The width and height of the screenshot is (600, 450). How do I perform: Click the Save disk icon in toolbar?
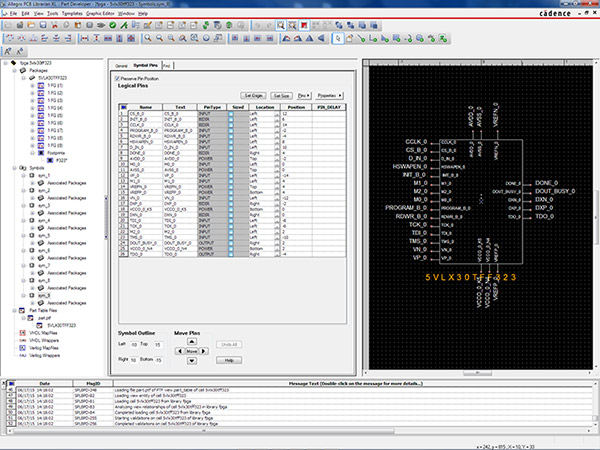click(x=43, y=25)
